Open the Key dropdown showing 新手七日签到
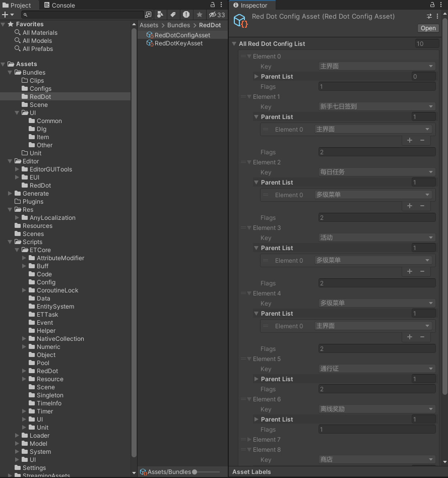The image size is (448, 478). (x=377, y=106)
